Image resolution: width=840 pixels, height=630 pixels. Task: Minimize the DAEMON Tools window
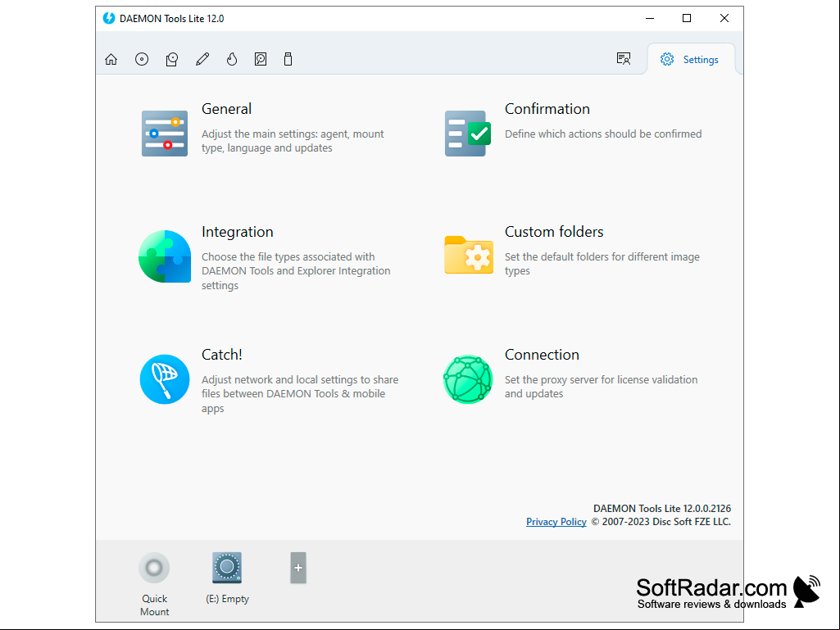coord(650,18)
